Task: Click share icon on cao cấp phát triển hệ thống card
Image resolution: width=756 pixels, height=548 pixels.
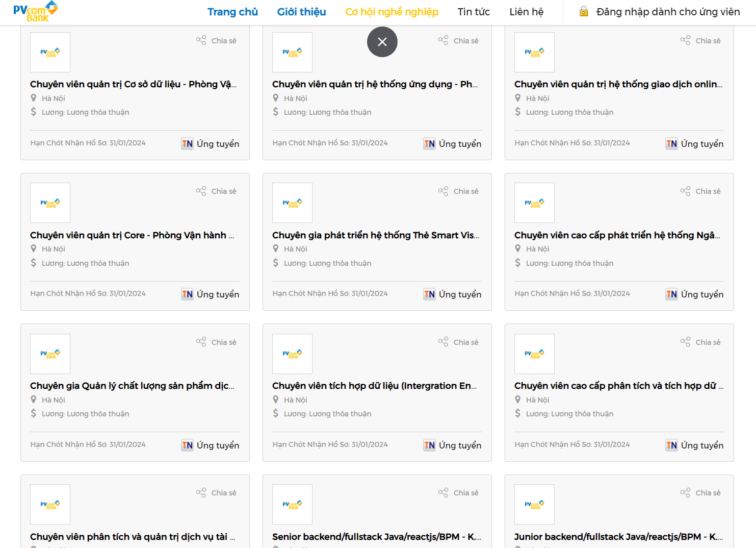Action: click(x=686, y=191)
